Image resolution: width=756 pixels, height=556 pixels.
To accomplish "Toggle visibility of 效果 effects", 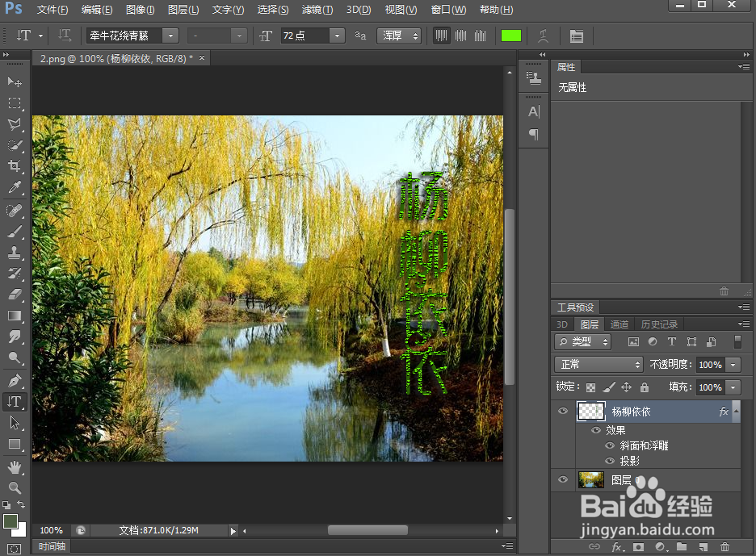I will (596, 430).
